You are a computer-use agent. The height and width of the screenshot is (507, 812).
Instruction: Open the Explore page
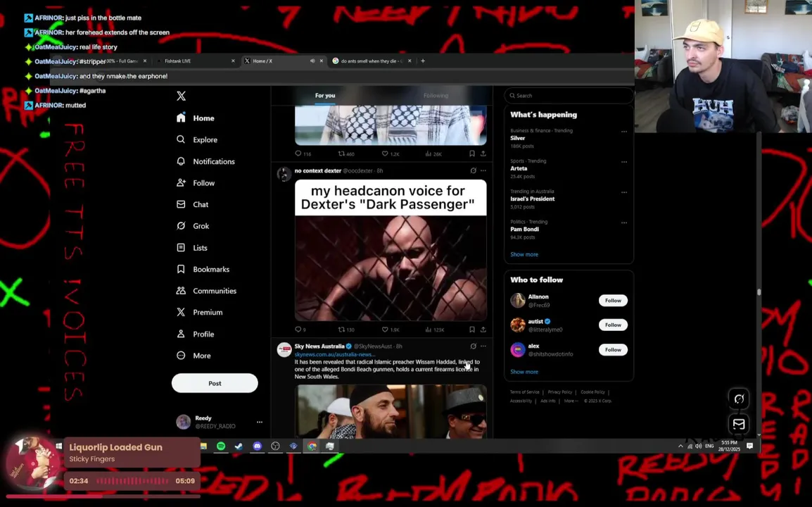point(197,140)
